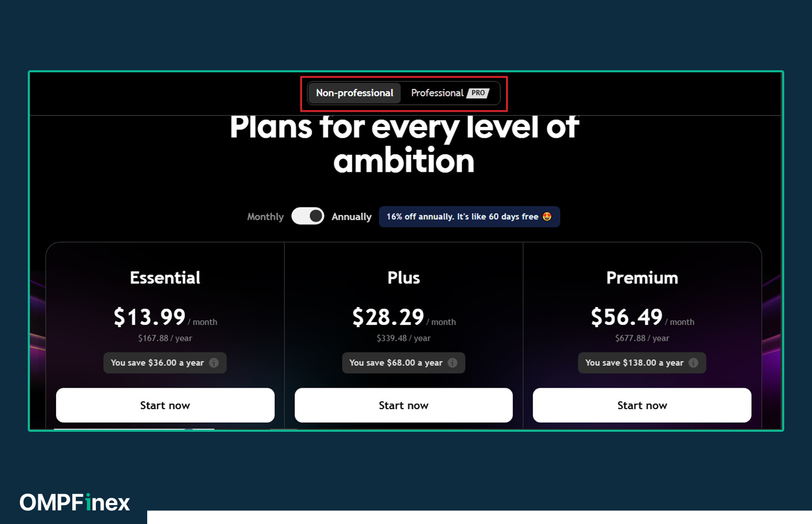The image size is (812, 524).
Task: Click the OMPFinex logo
Action: tap(75, 503)
